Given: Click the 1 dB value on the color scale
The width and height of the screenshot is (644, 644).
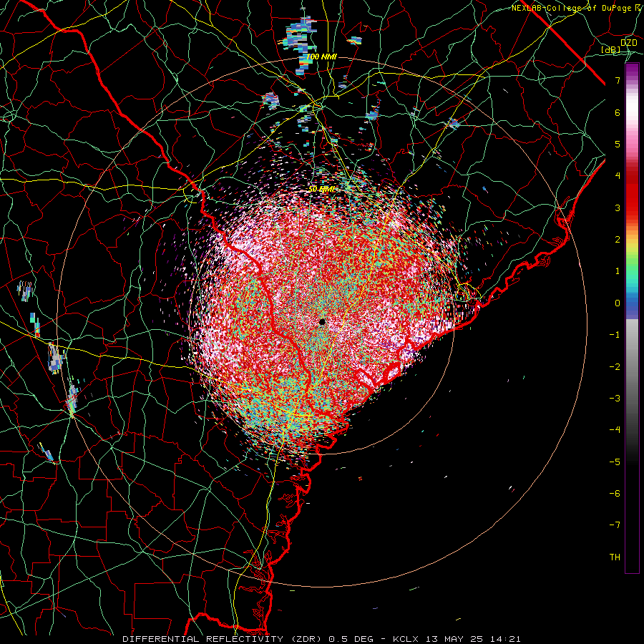Looking at the screenshot, I should coord(618,271).
